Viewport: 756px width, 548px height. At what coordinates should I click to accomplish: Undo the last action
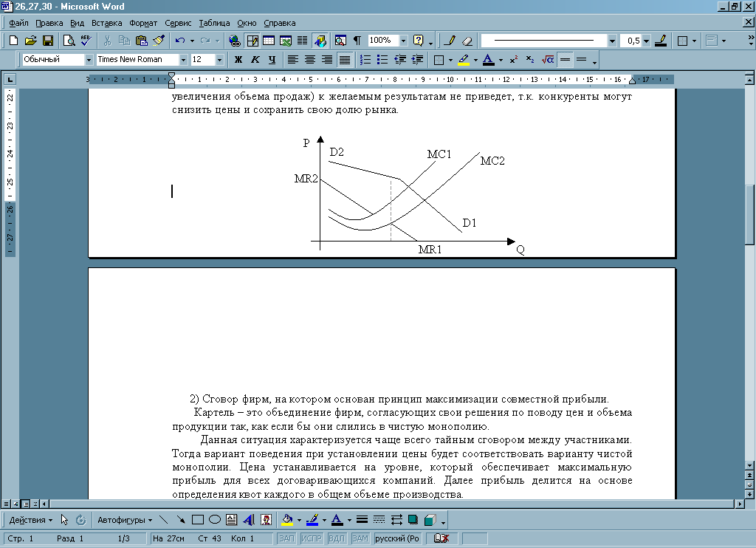click(x=180, y=41)
